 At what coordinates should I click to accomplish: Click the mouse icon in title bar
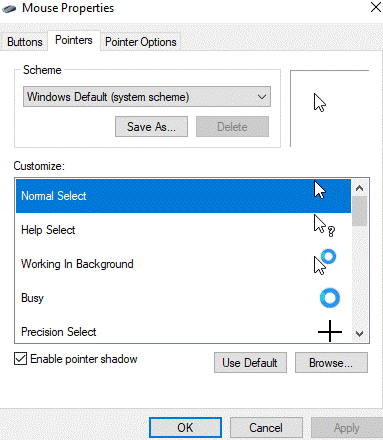9,9
